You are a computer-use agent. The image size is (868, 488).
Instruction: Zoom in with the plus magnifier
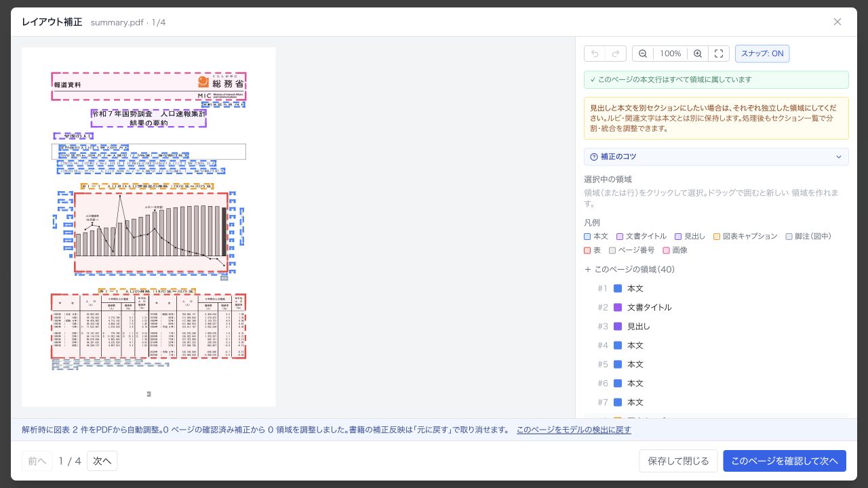(698, 54)
